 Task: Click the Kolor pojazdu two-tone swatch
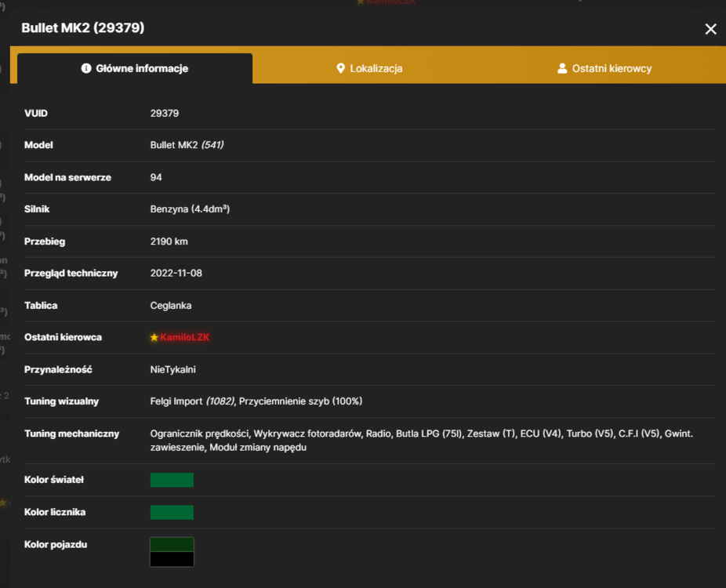click(172, 552)
